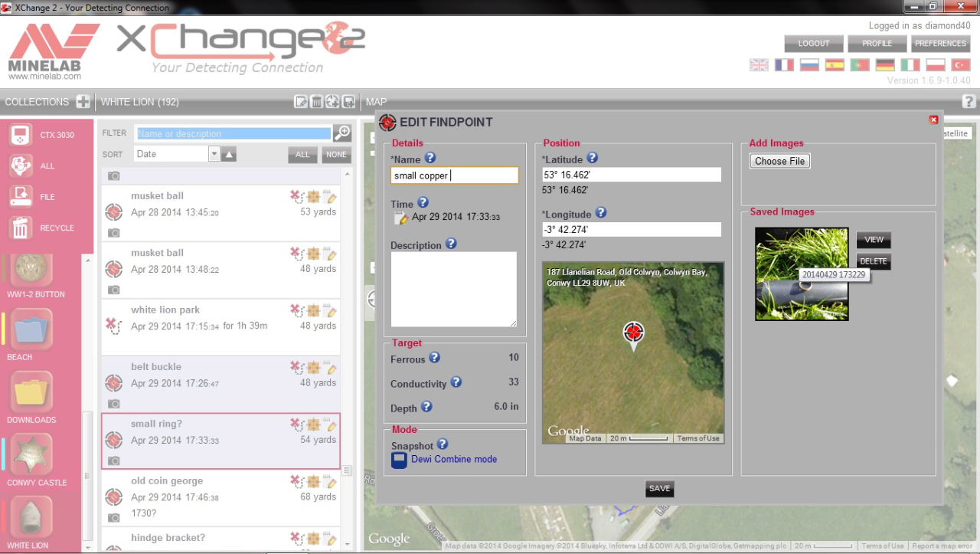This screenshot has height=554, width=980.
Task: Open the map help question mark
Action: coord(969,101)
